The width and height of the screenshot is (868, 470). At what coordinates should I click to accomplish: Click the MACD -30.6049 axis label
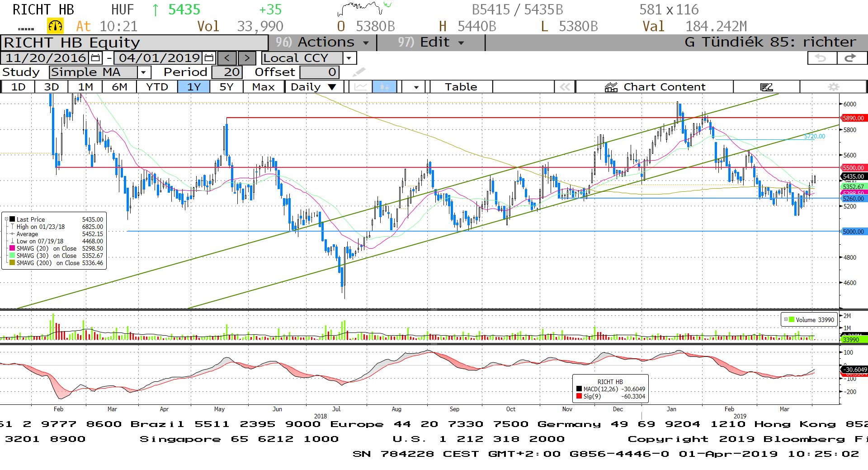point(854,370)
